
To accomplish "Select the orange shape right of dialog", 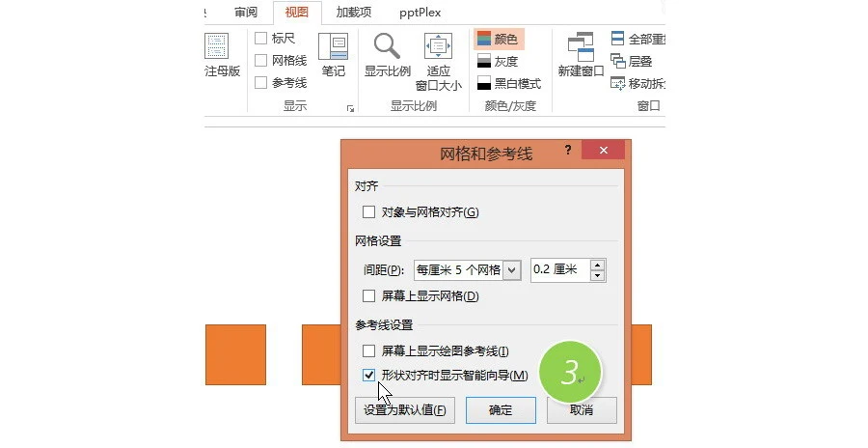I will [x=641, y=355].
